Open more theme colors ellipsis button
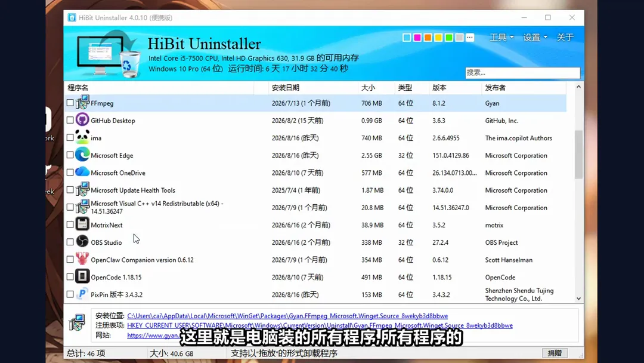This screenshot has height=363, width=644. [x=470, y=38]
